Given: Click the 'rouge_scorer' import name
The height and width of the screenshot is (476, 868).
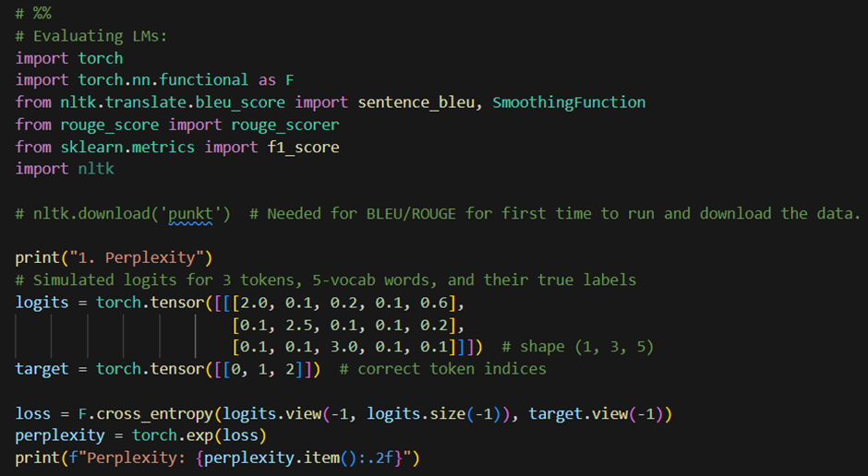Looking at the screenshot, I should click(x=285, y=125).
